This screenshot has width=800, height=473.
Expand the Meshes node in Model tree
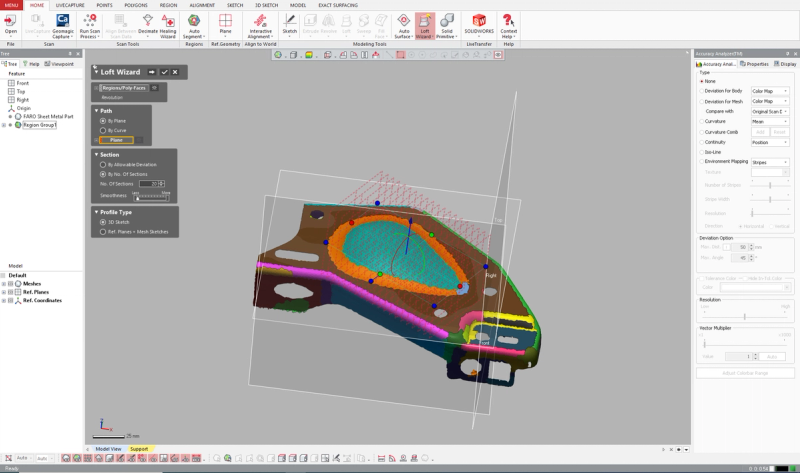(x=4, y=284)
